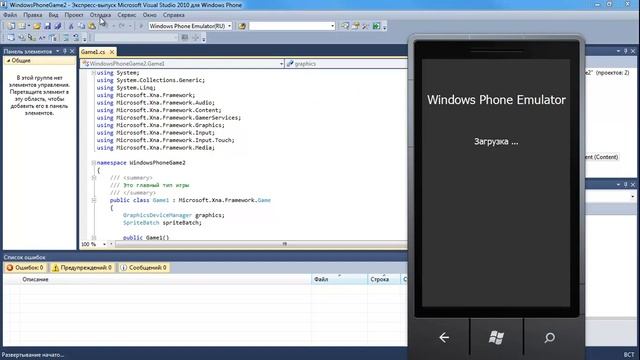Viewport: 640px width, 360px height.
Task: Click Solution Explorer toolbar icon
Action: tap(345, 26)
